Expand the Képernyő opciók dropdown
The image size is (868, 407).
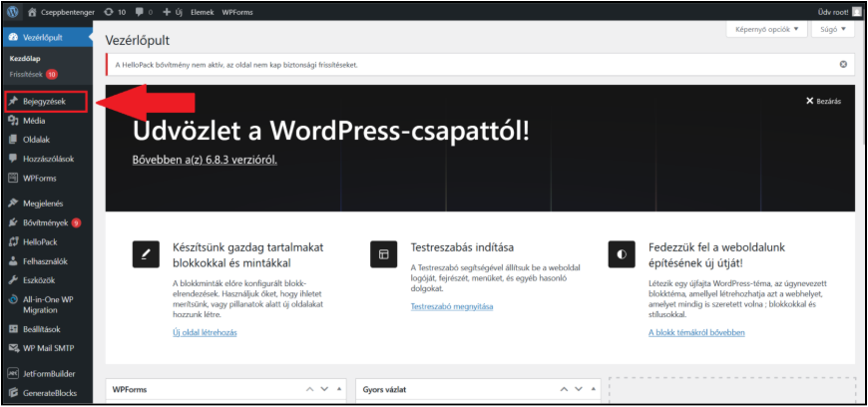click(x=767, y=29)
